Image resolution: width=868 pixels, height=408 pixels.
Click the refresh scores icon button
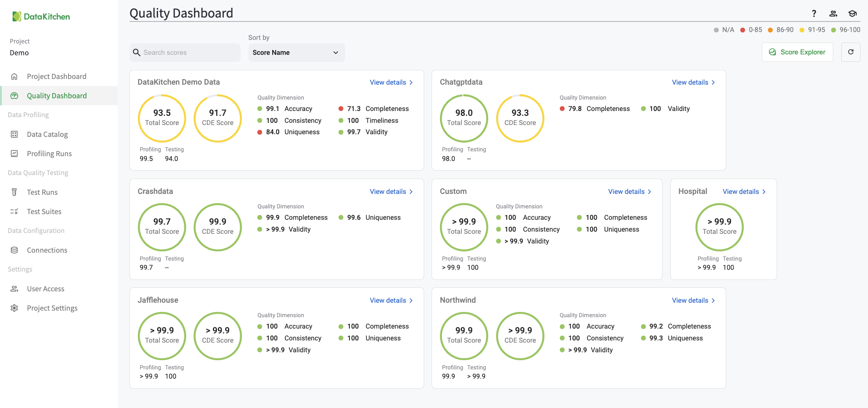tap(850, 52)
